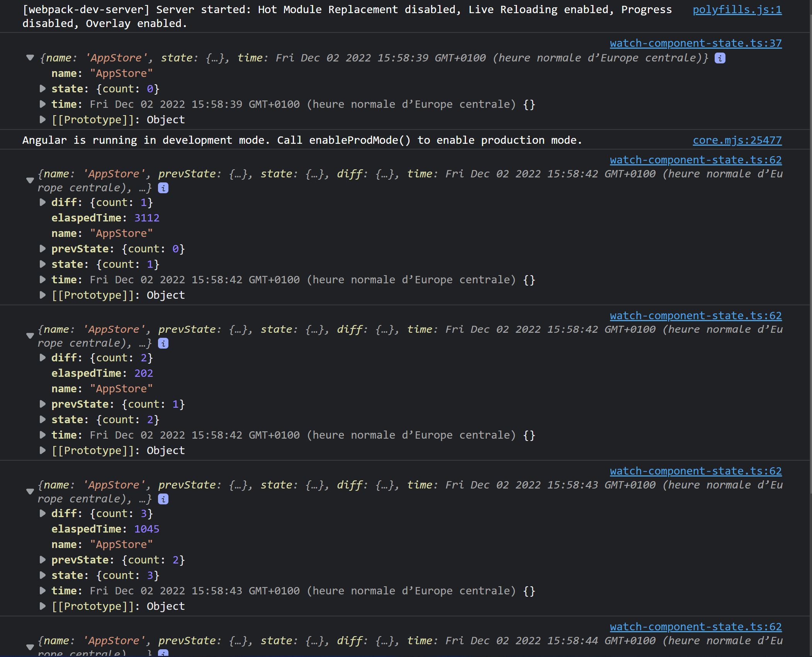Collapse the logged object with elaspedTime 202
This screenshot has width=812, height=657.
tap(30, 336)
